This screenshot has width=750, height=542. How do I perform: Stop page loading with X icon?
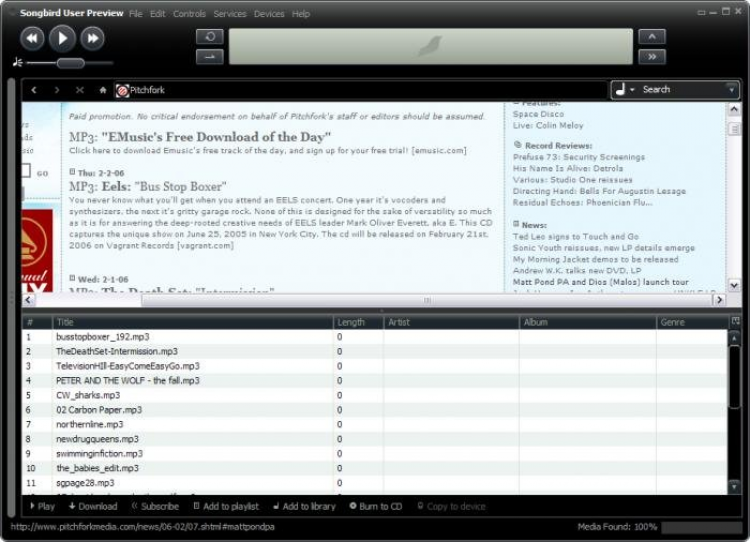coord(80,90)
